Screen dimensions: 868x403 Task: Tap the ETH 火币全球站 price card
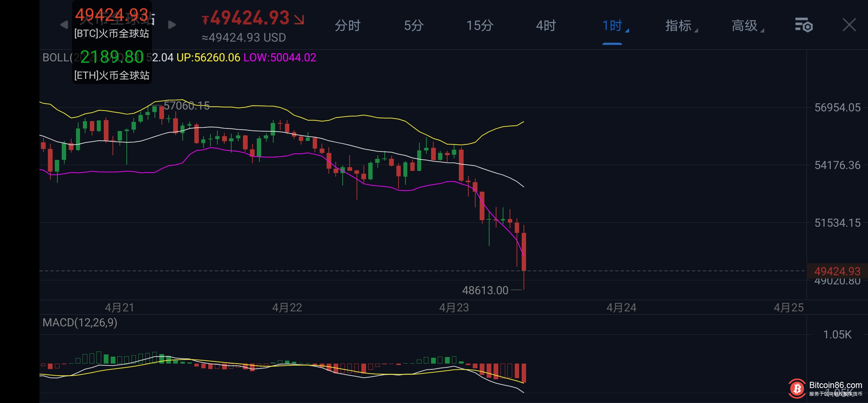click(111, 65)
